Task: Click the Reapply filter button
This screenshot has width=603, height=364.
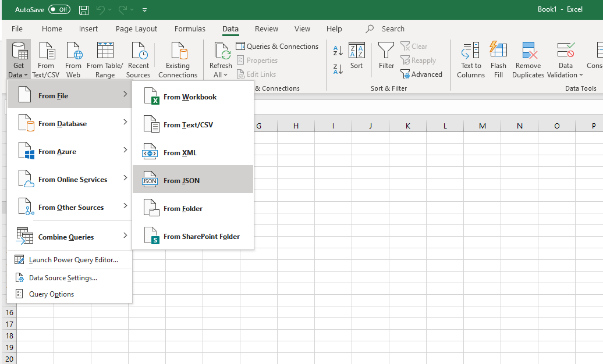Action: click(418, 60)
